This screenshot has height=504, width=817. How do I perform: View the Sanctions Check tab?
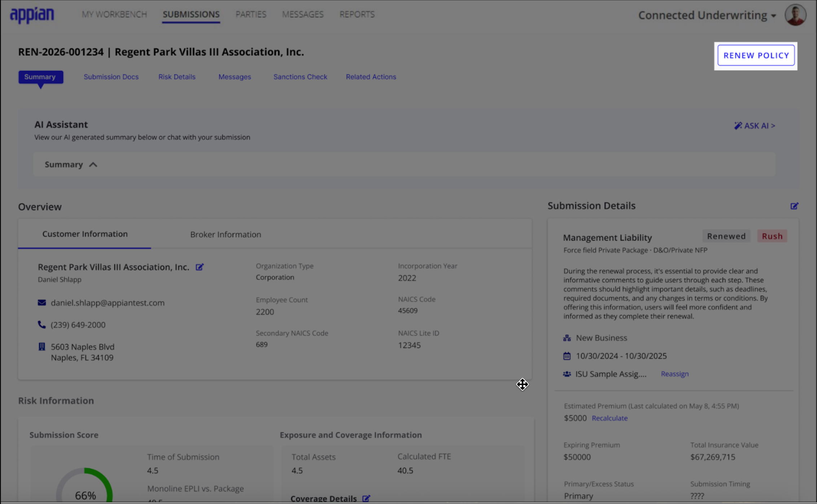coord(300,77)
